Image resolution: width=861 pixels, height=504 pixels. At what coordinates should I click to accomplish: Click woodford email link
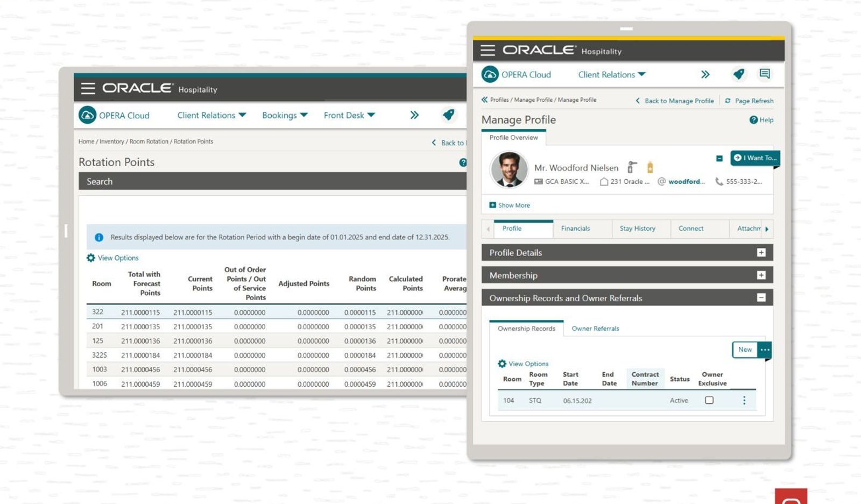click(x=686, y=182)
